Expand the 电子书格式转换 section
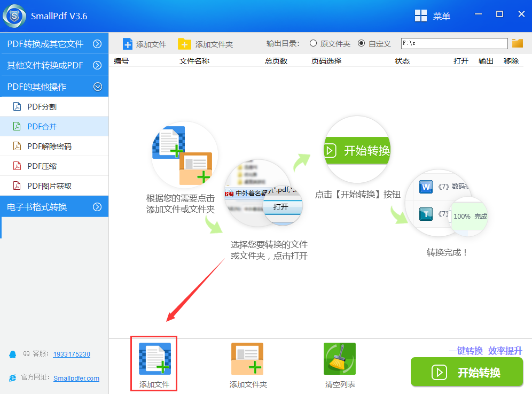 pos(54,207)
